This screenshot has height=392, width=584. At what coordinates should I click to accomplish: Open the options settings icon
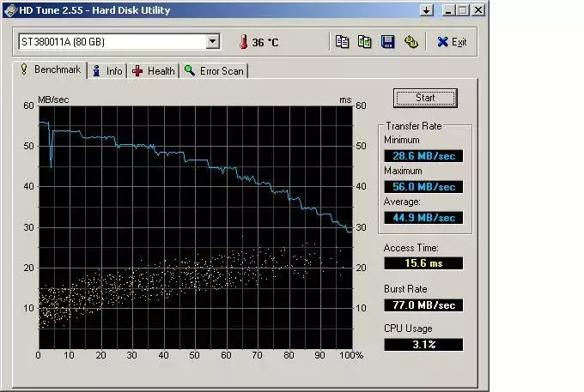411,42
